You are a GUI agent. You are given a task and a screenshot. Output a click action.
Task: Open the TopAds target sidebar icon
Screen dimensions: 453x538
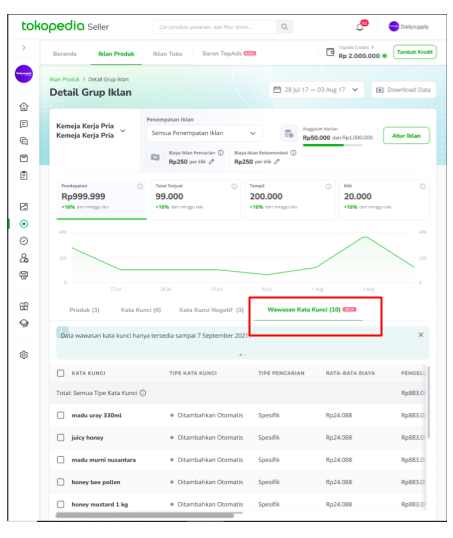pos(24,224)
